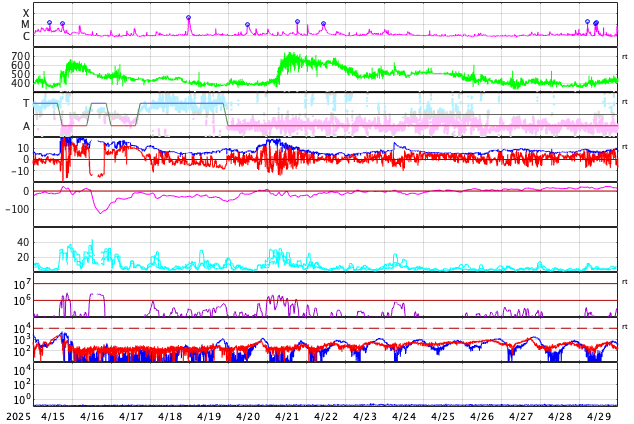Select the second flare marker on 4/15
The image size is (634, 424).
click(62, 24)
